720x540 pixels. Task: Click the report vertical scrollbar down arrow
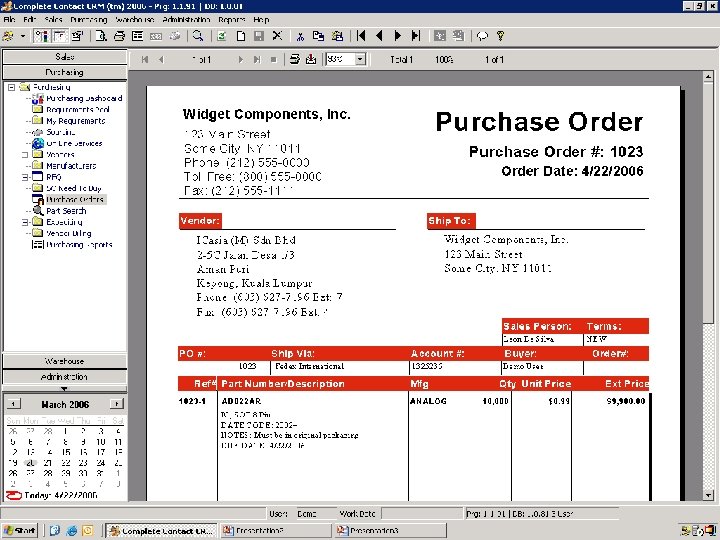[x=708, y=495]
